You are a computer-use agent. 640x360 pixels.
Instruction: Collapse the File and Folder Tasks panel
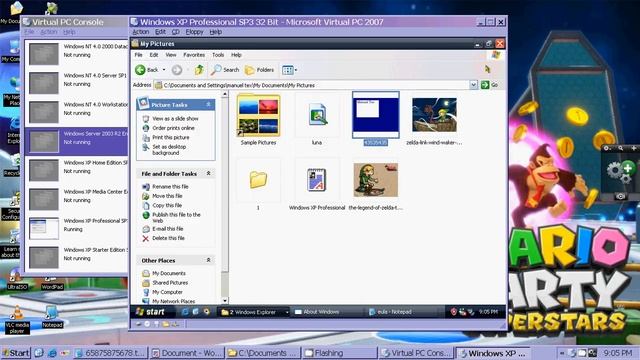point(209,174)
